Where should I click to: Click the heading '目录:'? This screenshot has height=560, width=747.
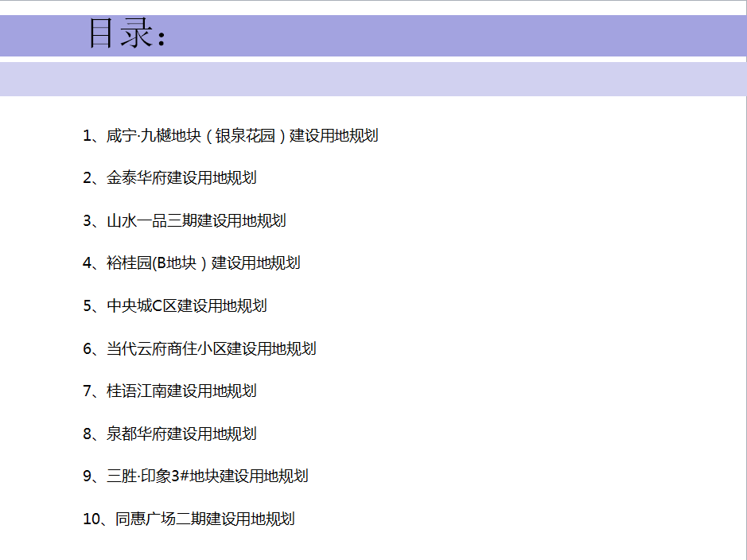[x=127, y=33]
